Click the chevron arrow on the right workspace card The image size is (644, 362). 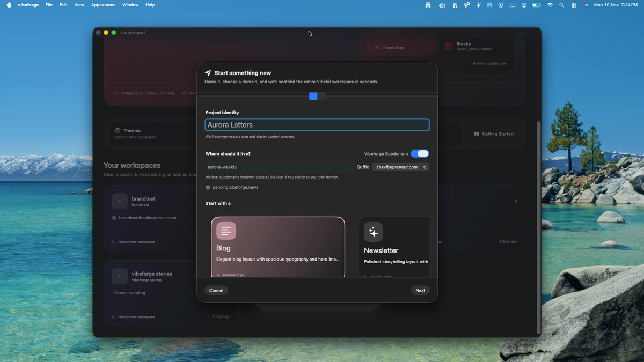coord(516,201)
